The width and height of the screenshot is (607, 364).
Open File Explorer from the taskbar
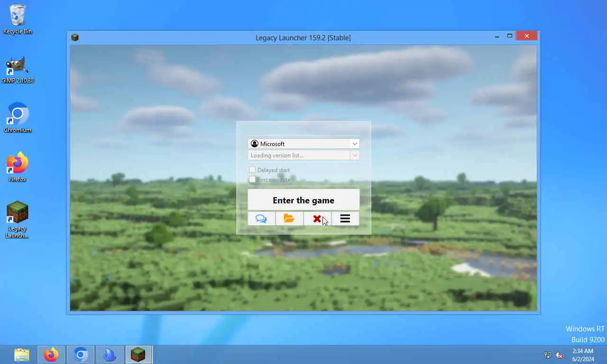pos(22,355)
